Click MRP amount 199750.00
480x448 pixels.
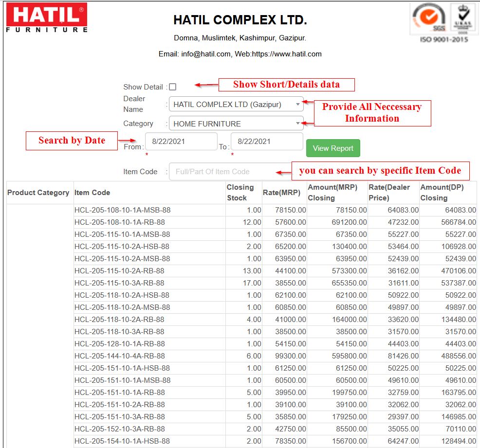pos(349,393)
